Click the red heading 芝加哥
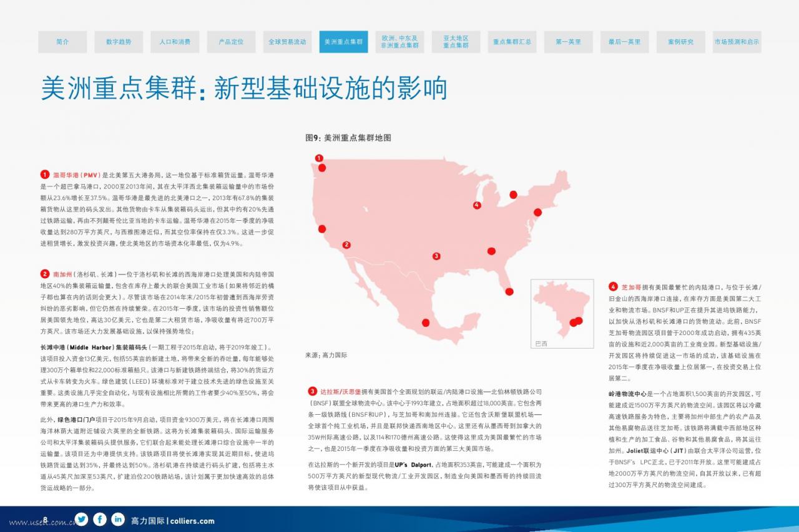This screenshot has height=532, width=799. [x=631, y=288]
